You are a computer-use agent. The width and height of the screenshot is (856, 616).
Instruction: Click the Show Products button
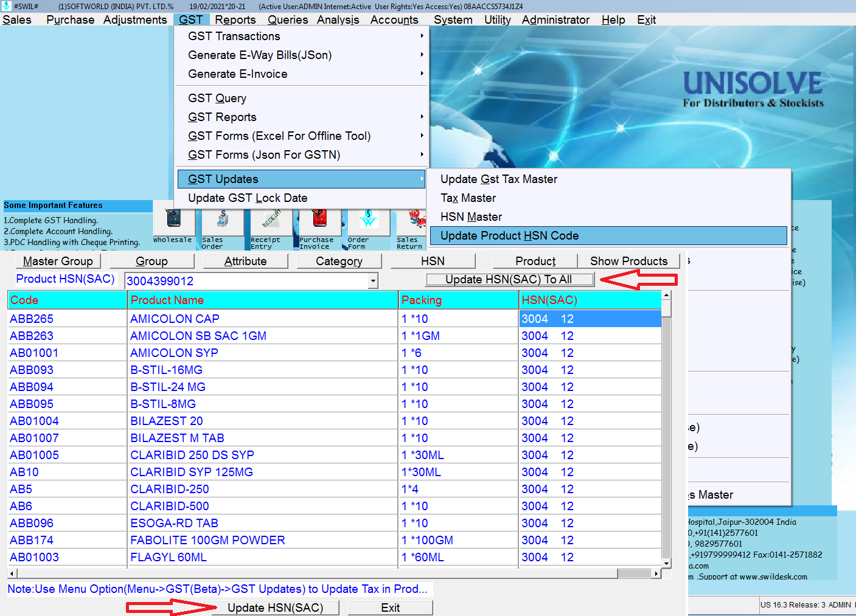coord(628,261)
